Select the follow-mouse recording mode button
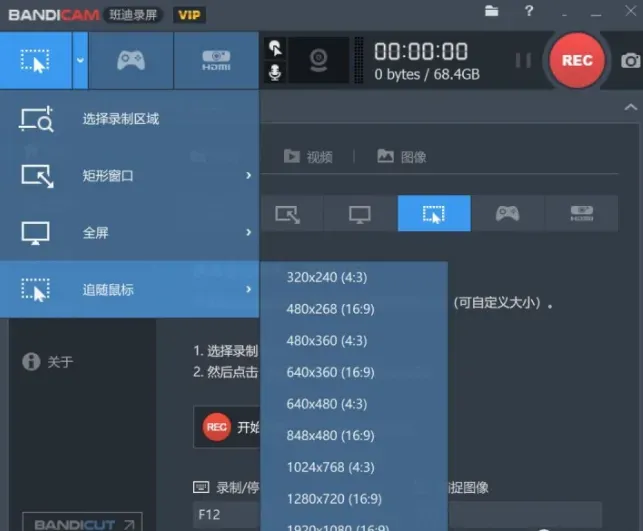 (x=36, y=60)
